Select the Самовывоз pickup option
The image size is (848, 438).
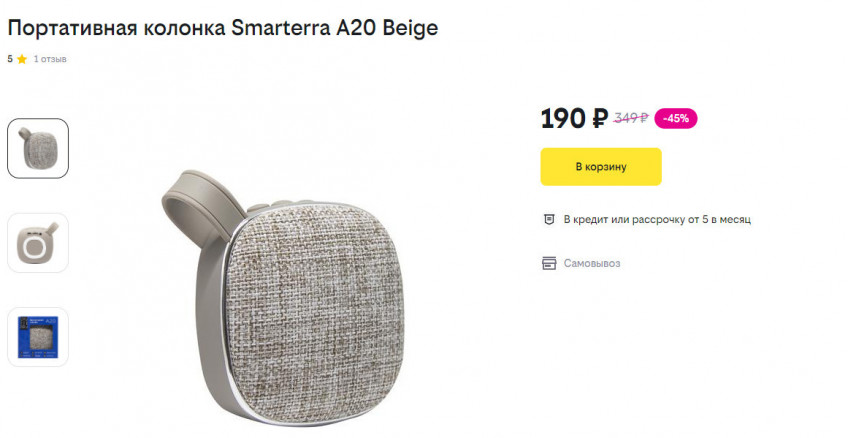[x=591, y=263]
